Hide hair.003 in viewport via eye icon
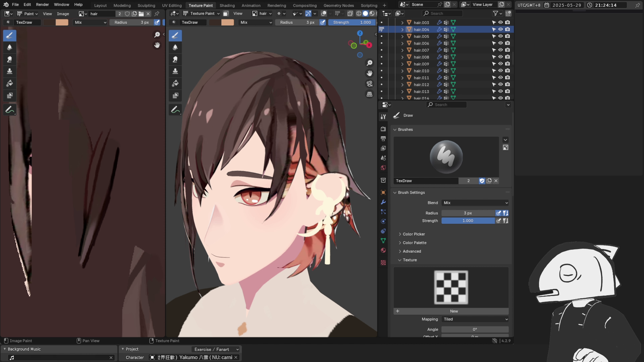The width and height of the screenshot is (644, 362). click(500, 22)
